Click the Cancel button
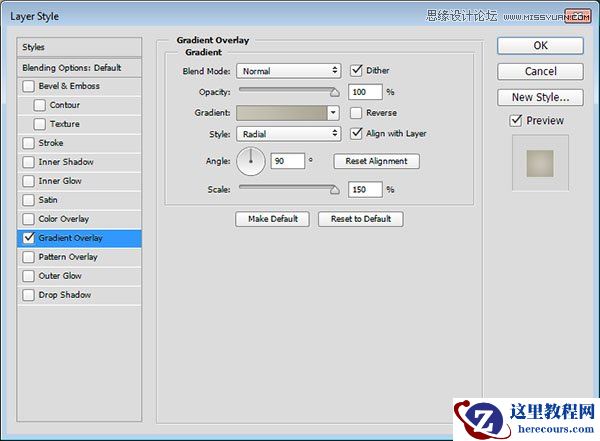 coord(540,72)
